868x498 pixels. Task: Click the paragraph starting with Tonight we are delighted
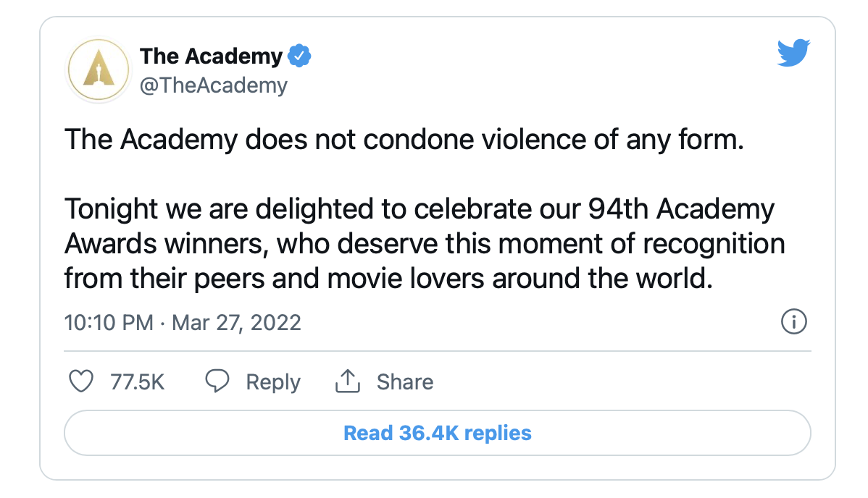[425, 244]
